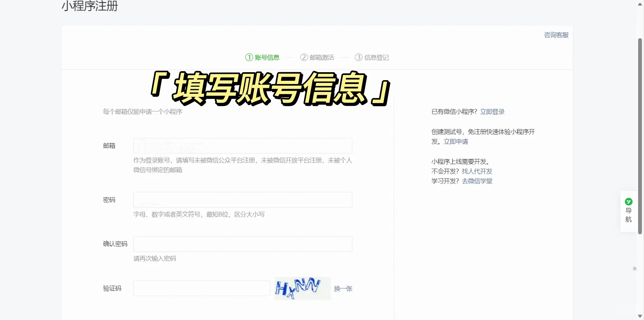Refresh the captcha via 换一张
Viewport: 644px width, 320px height.
click(343, 289)
